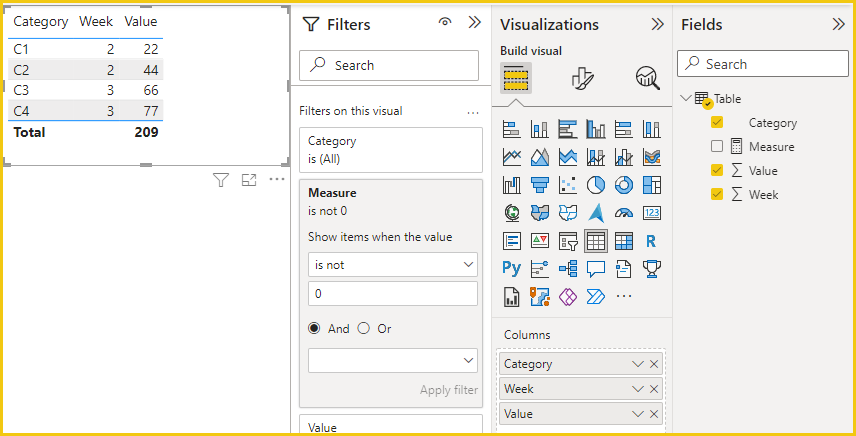Select the Azure map visual
856x436 pixels.
[596, 213]
